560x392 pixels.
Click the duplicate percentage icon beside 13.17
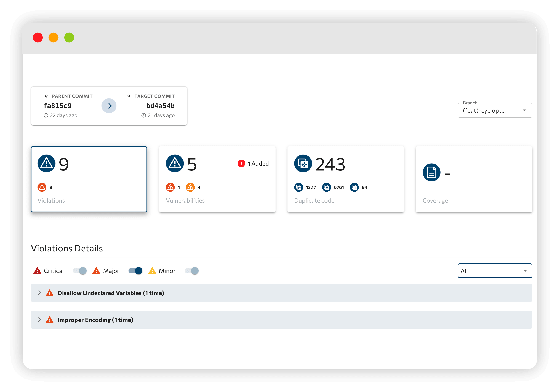point(299,187)
